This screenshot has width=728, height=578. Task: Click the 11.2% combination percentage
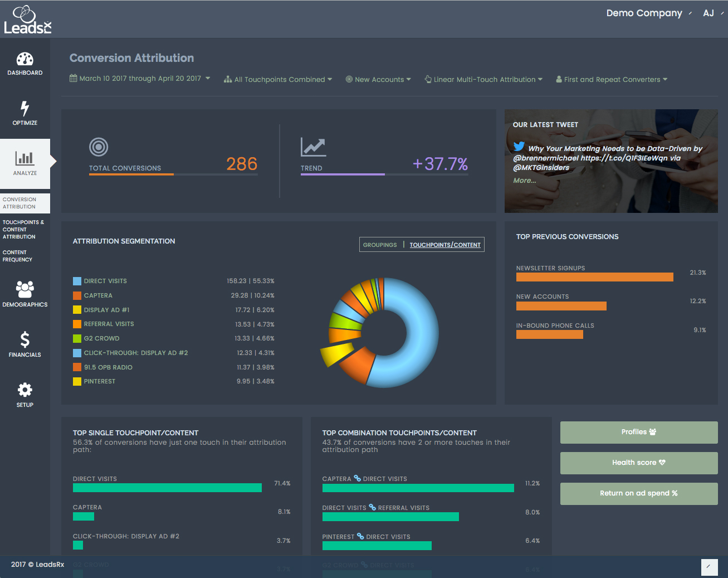[x=532, y=483]
